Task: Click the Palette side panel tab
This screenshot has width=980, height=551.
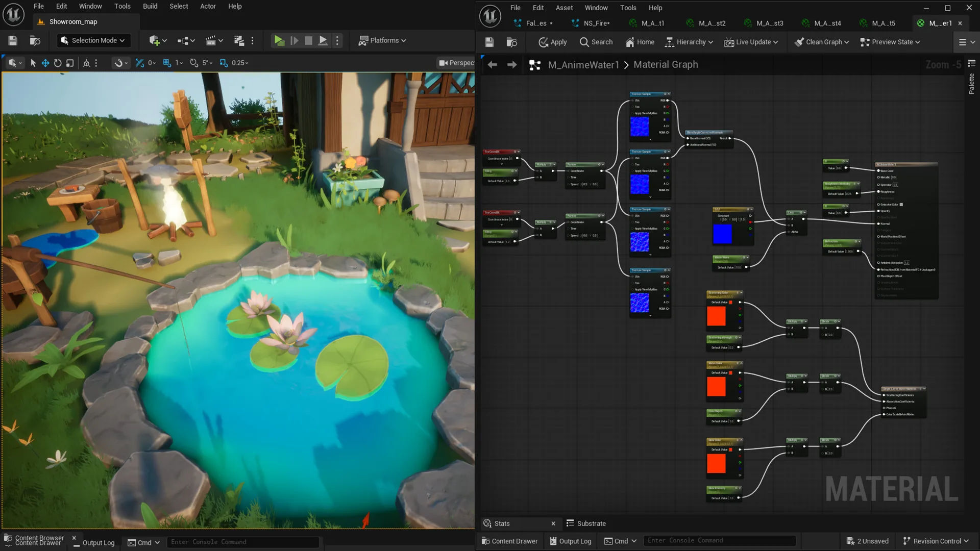Action: pyautogui.click(x=971, y=83)
